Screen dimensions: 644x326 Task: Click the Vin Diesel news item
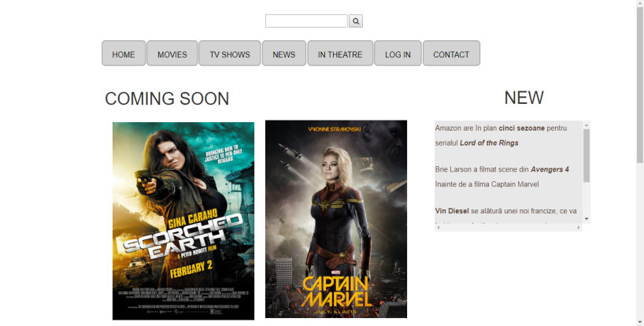click(505, 211)
